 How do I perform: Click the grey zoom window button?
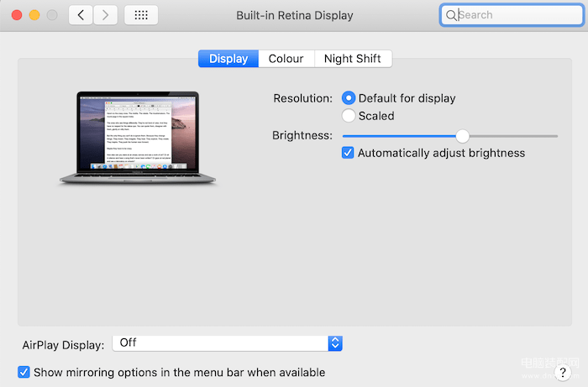pyautogui.click(x=53, y=15)
